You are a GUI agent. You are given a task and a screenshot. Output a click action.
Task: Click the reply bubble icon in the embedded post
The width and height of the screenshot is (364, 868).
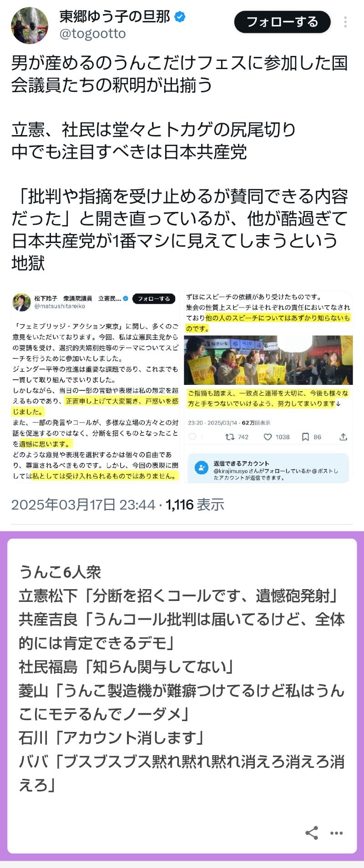192,437
